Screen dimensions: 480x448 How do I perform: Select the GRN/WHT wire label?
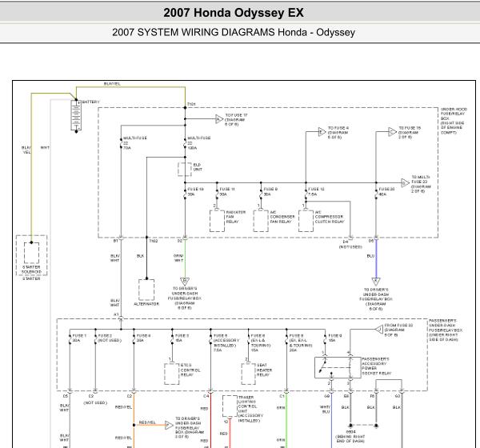[178, 258]
